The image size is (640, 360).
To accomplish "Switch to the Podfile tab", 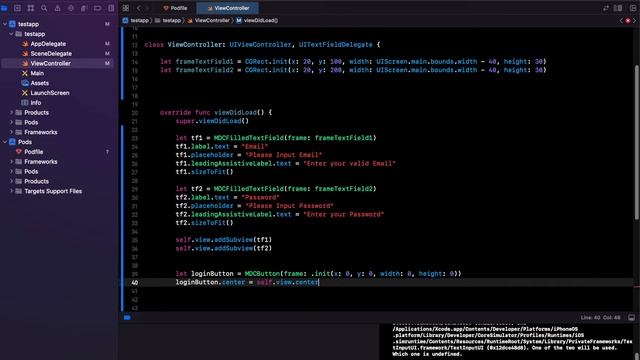I will [x=175, y=8].
